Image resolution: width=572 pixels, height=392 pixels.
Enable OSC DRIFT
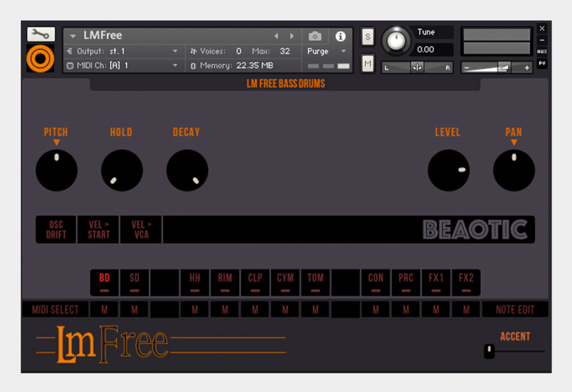click(x=56, y=229)
